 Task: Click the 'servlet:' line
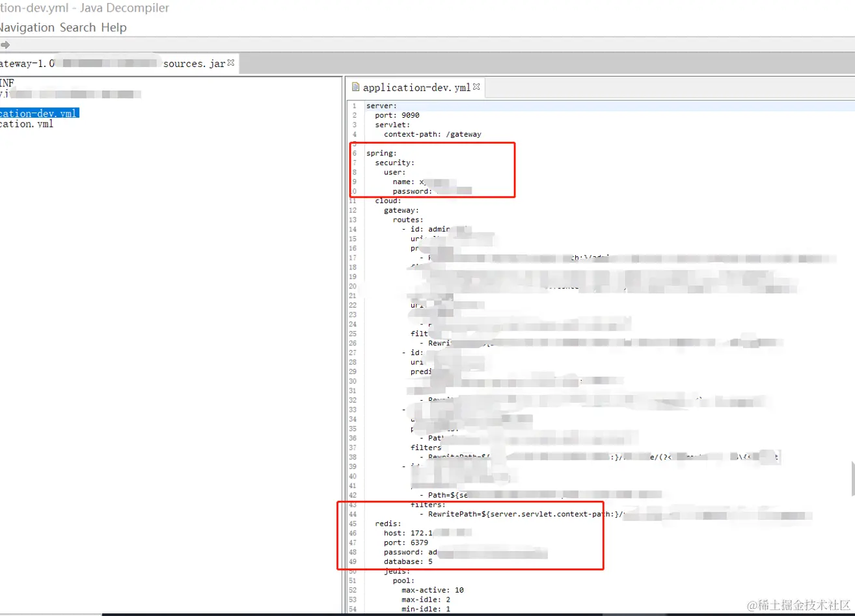tap(392, 124)
